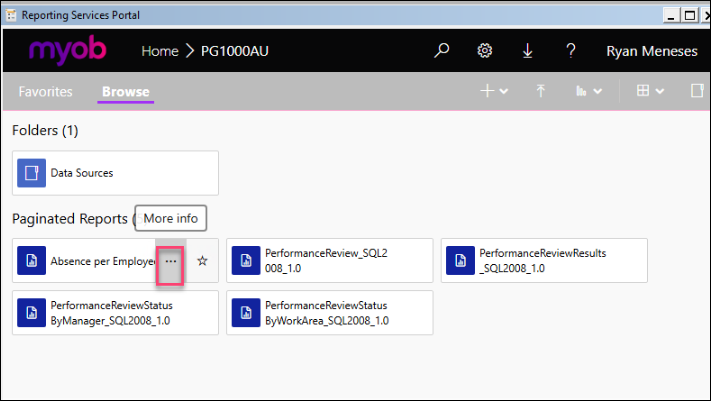Click the Data Sources folder icon
711x401 pixels.
point(32,173)
